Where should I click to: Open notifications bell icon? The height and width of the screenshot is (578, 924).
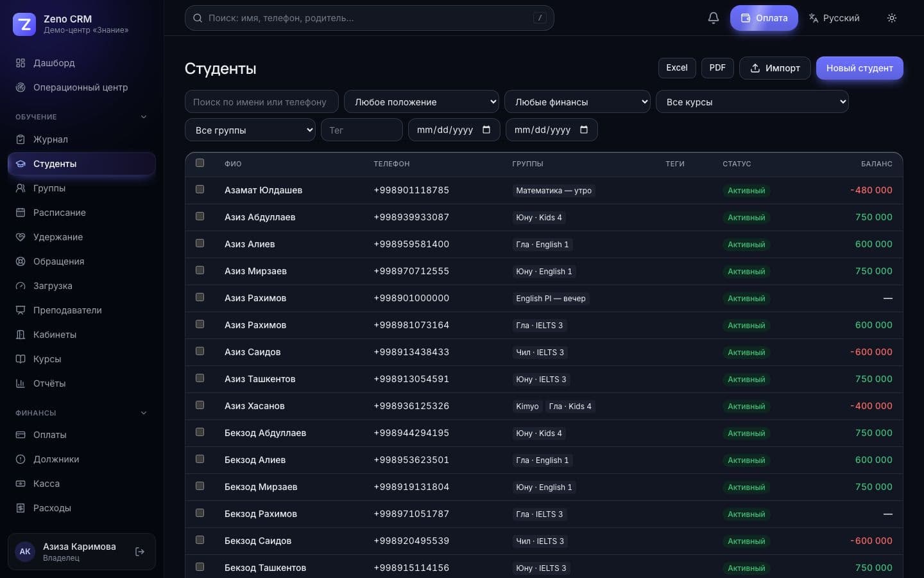pos(714,18)
